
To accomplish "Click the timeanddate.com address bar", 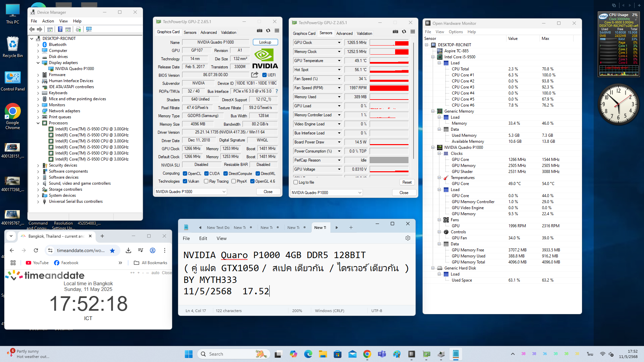I will 80,250.
